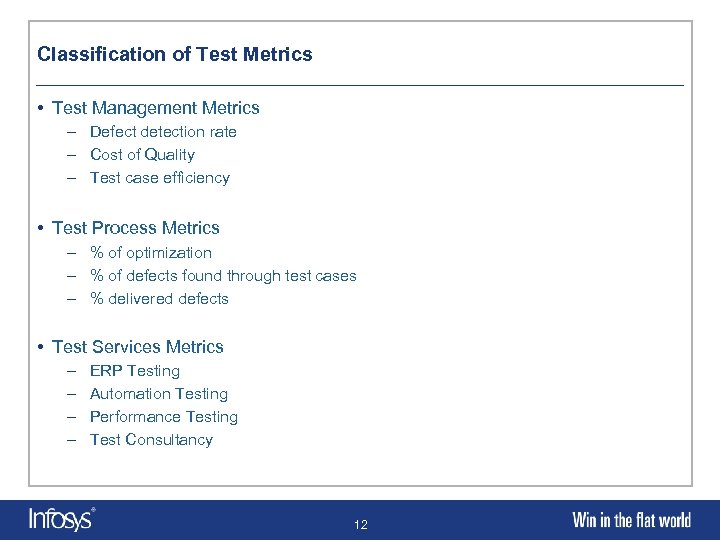Click the '% of optimization' sub-bullet

[x=151, y=253]
